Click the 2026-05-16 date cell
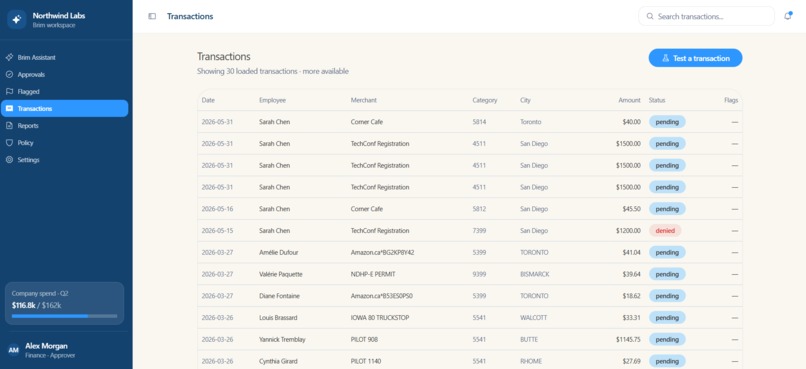The image size is (806, 369). click(x=217, y=209)
